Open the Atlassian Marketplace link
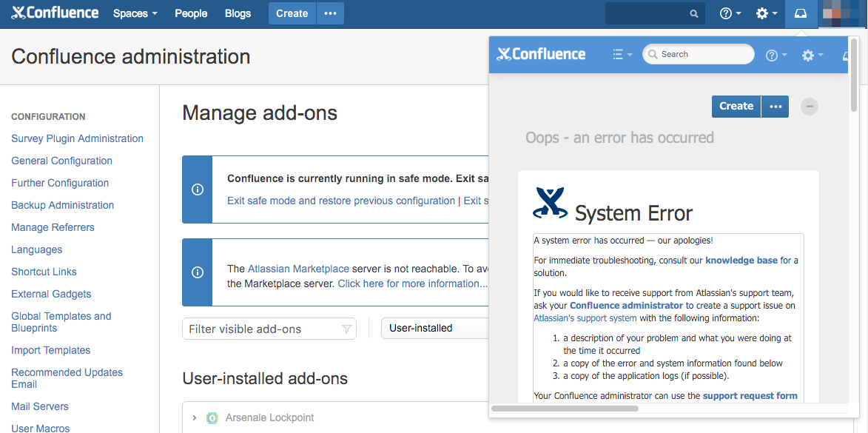The image size is (868, 433). coord(298,269)
